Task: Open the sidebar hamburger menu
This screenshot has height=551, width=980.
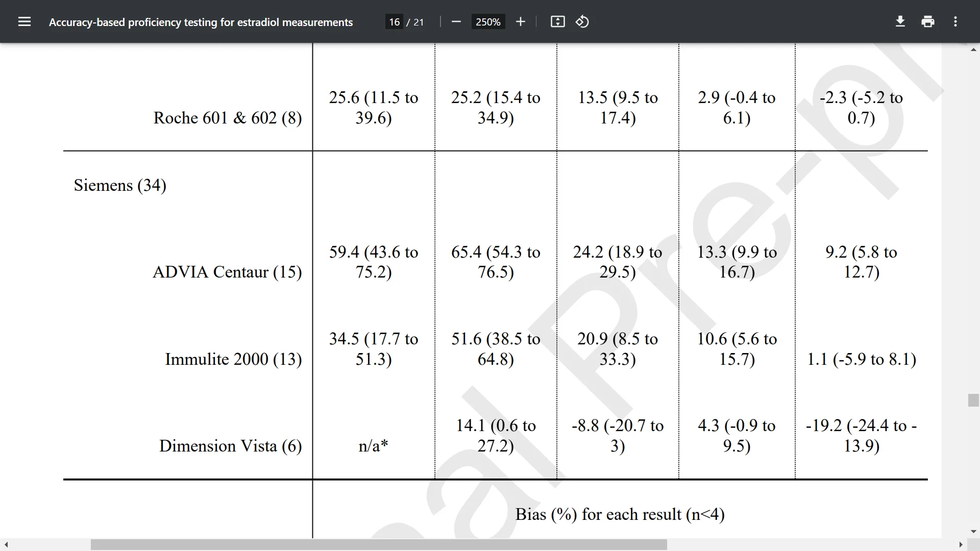Action: click(x=24, y=21)
